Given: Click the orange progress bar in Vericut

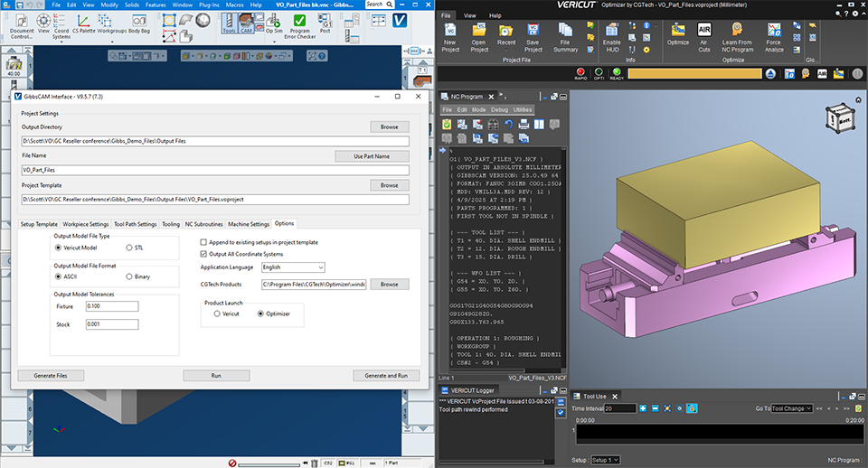Looking at the screenshot, I should 694,73.
